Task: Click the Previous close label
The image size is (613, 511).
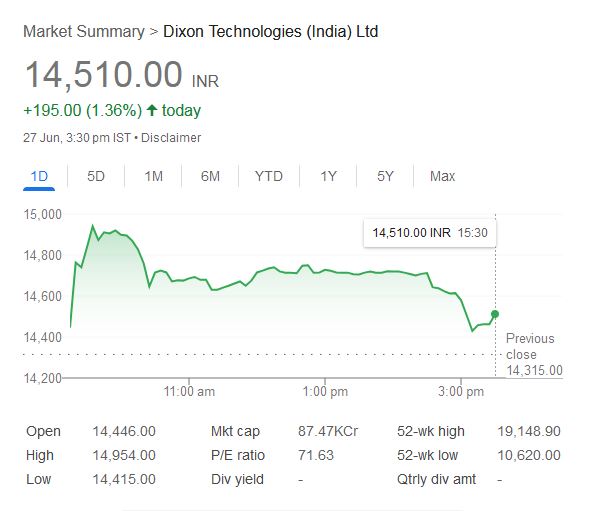Action: pos(530,346)
